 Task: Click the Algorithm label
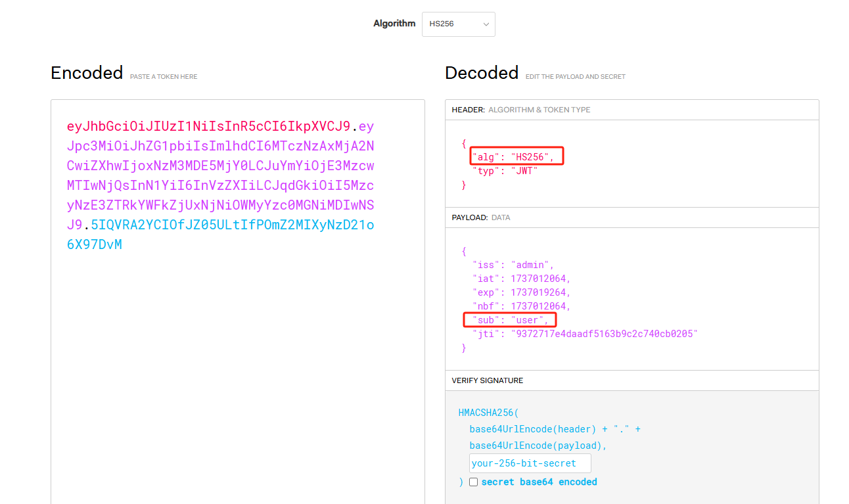tap(394, 24)
